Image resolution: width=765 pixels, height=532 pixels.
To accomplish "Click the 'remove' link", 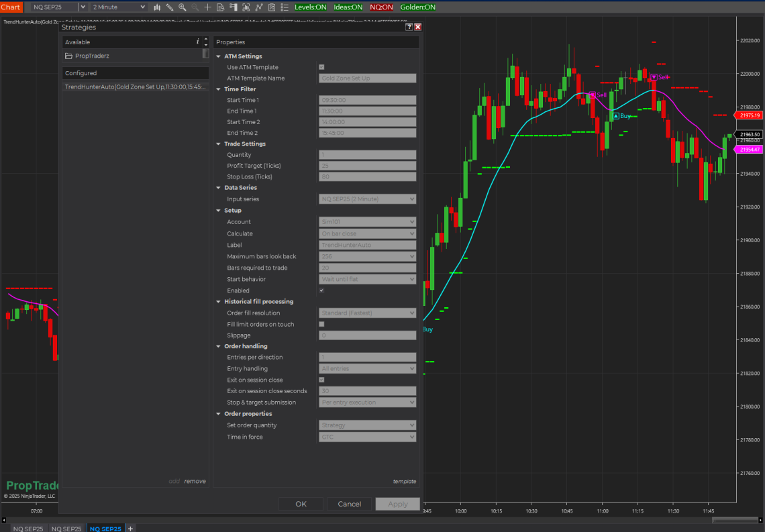I will coord(195,481).
